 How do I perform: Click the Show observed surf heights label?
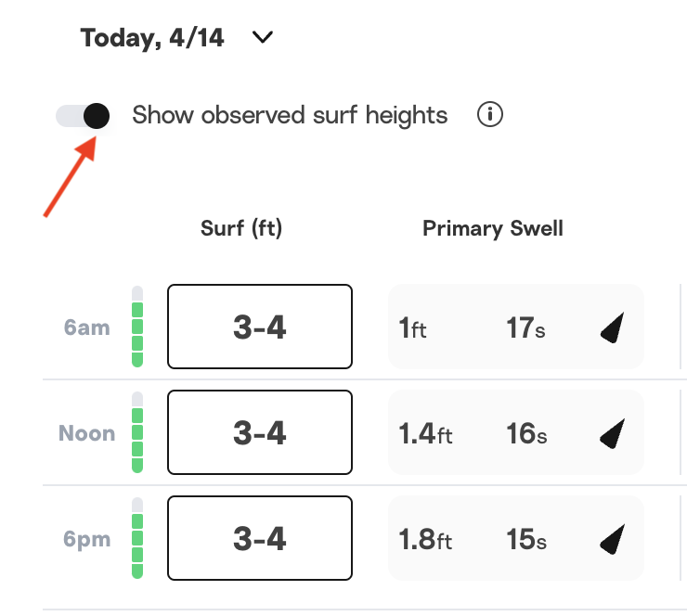[x=290, y=116]
